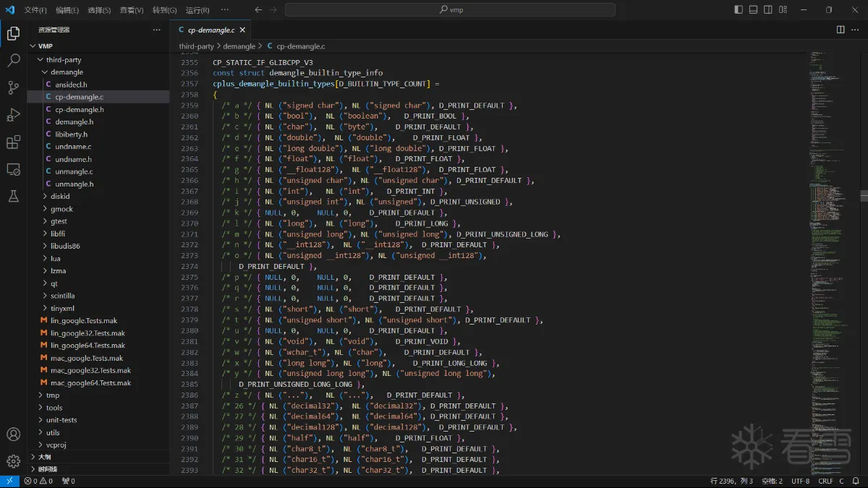Open the Source Control view

(13, 88)
